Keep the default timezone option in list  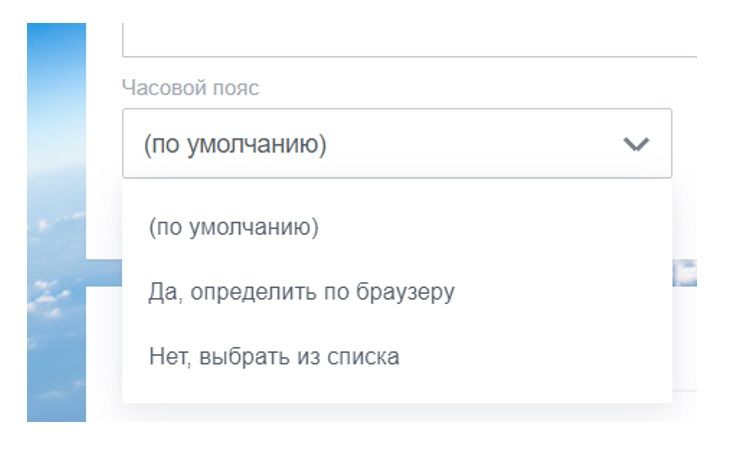(233, 228)
